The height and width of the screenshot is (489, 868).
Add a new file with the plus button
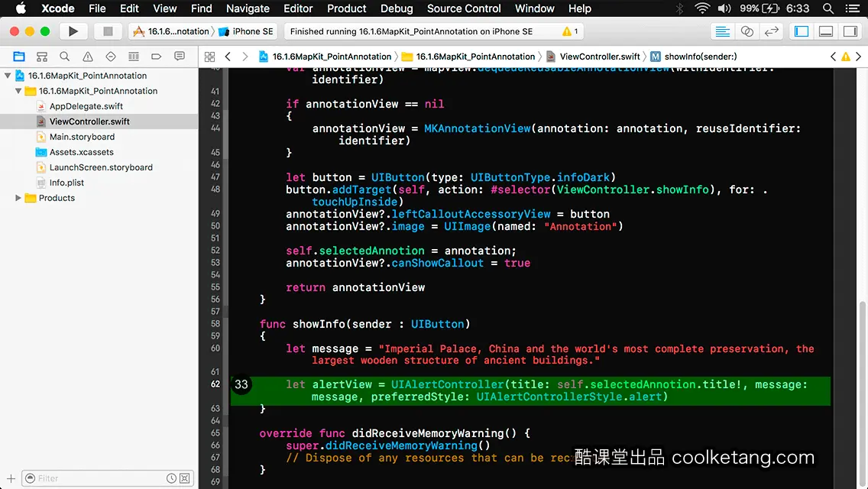11,478
